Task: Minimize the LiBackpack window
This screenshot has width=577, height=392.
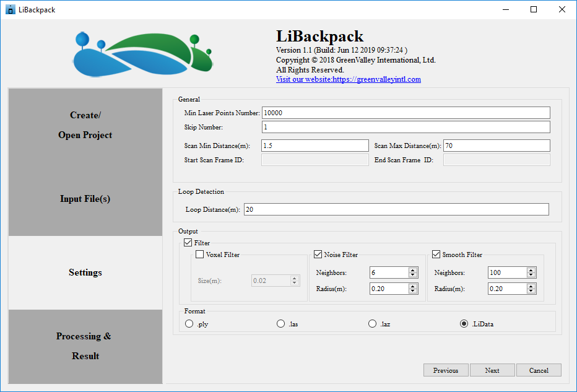Action: click(x=506, y=9)
